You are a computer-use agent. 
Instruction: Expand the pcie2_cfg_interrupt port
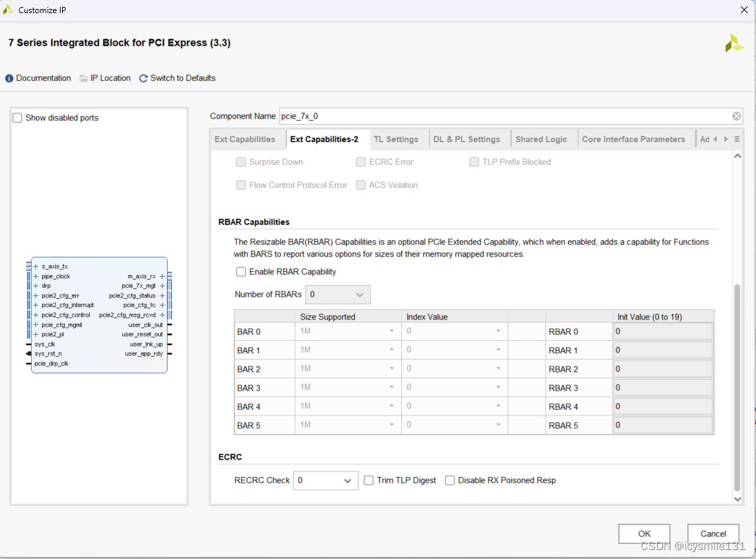tap(35, 305)
